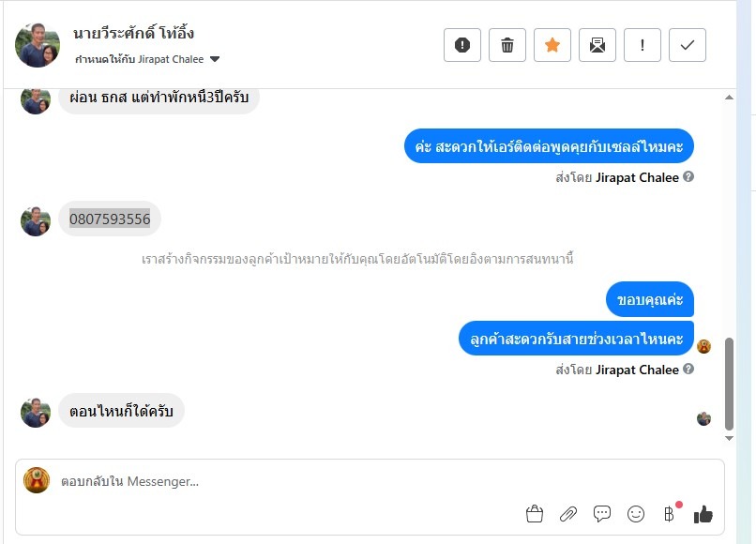Attach a file with the paperclip icon
Screen dimensions: 756x544
[x=568, y=513]
